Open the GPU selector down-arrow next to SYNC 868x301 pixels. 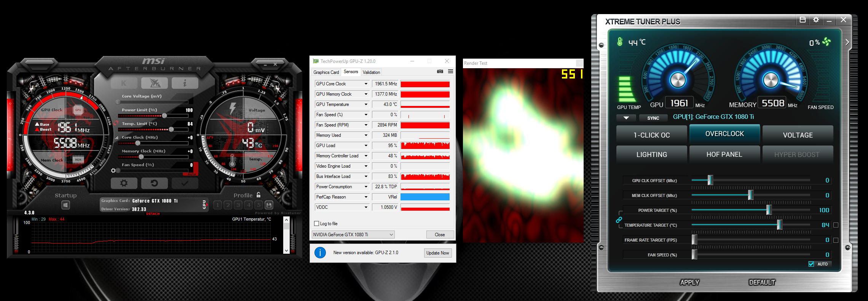(626, 118)
